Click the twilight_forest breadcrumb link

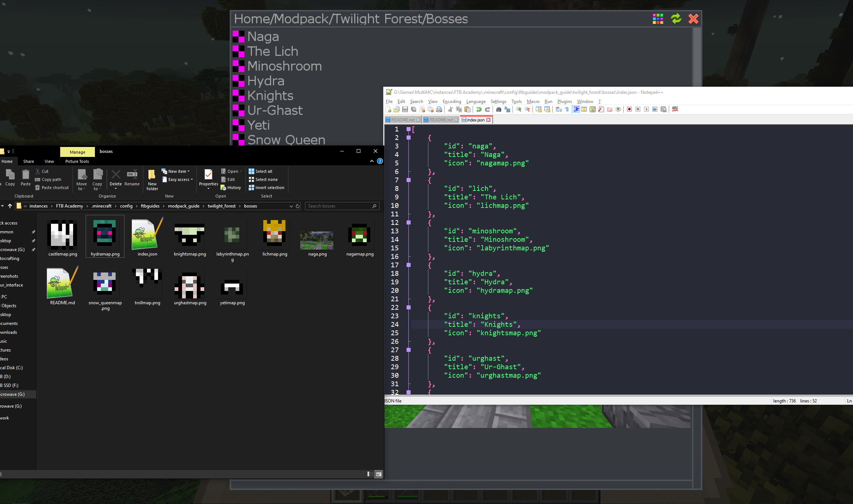tap(222, 206)
